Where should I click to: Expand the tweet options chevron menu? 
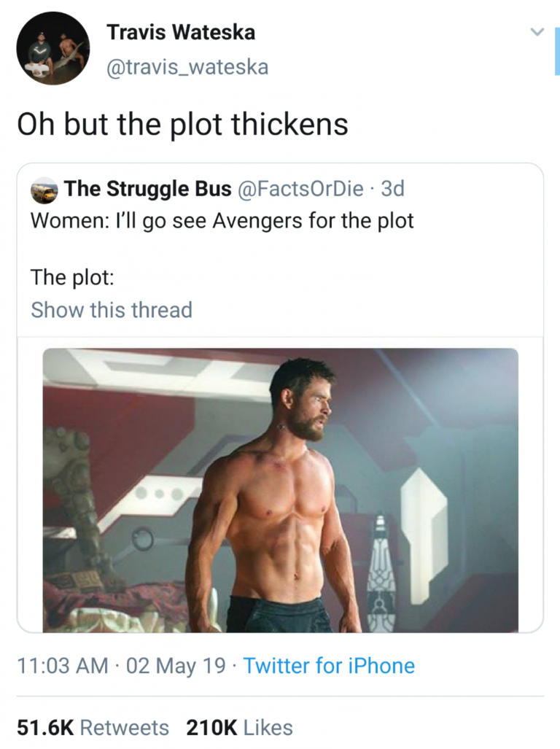[536, 32]
